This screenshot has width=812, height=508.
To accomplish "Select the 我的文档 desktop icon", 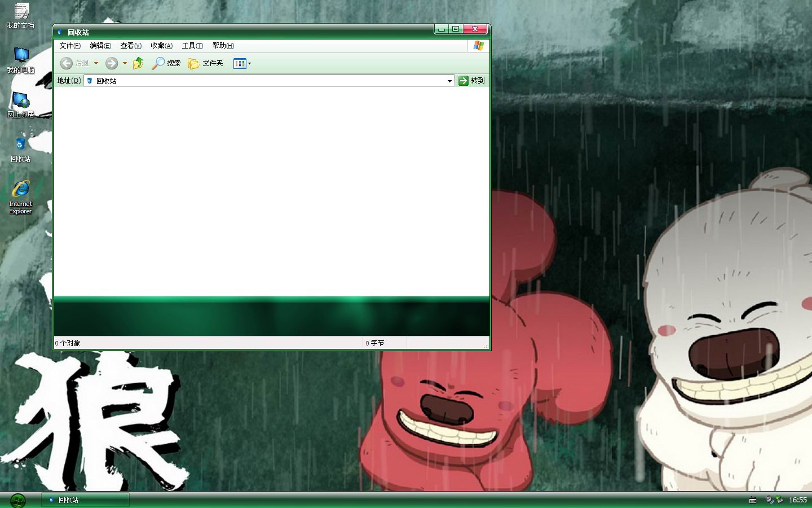I will 21,16.
